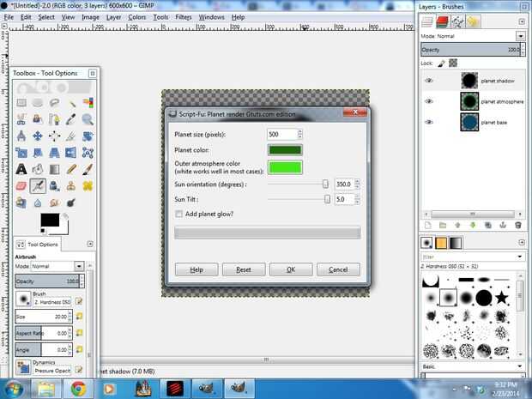Open the brushes filter dropdown
The width and height of the screenshot is (532, 399).
coord(519,257)
